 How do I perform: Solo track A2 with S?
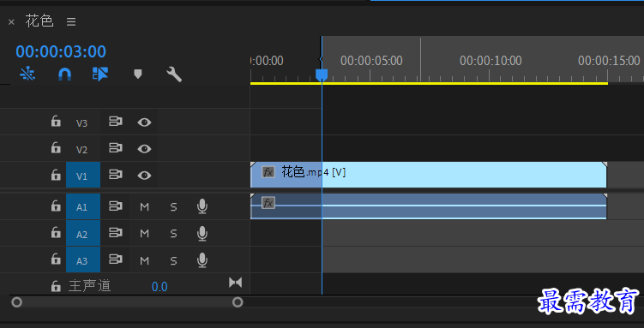pos(173,234)
